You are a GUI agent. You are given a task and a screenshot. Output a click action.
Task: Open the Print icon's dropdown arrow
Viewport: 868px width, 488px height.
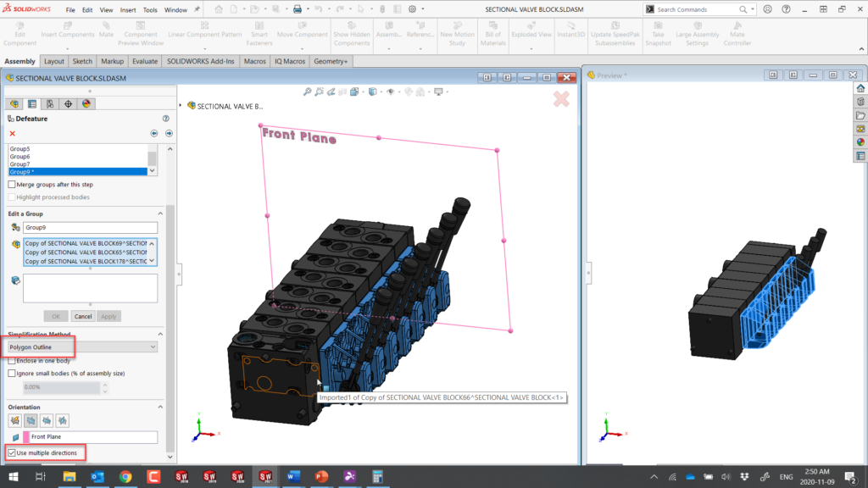pos(308,9)
